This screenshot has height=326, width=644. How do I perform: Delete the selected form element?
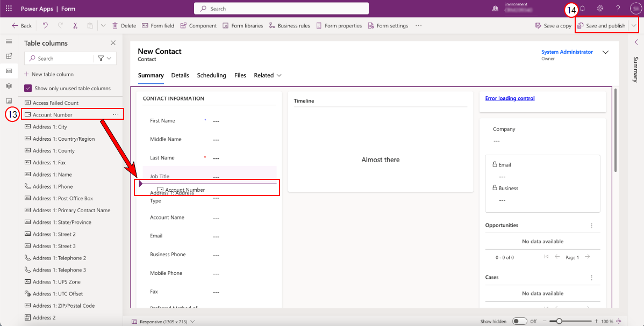pos(124,25)
